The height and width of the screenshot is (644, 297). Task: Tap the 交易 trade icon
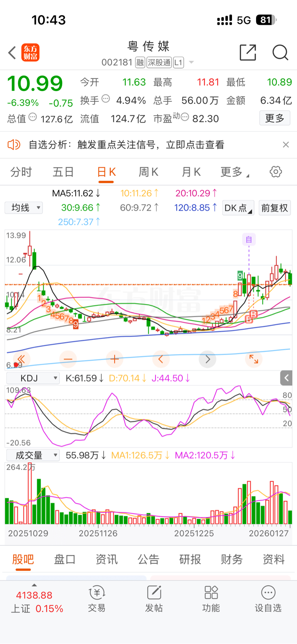coord(97,599)
